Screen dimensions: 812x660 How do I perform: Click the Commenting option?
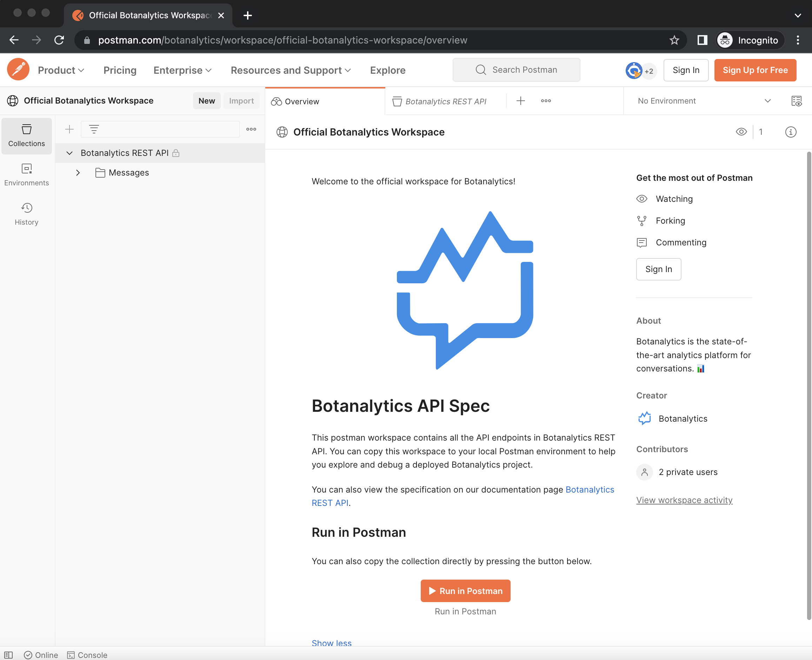[671, 242]
